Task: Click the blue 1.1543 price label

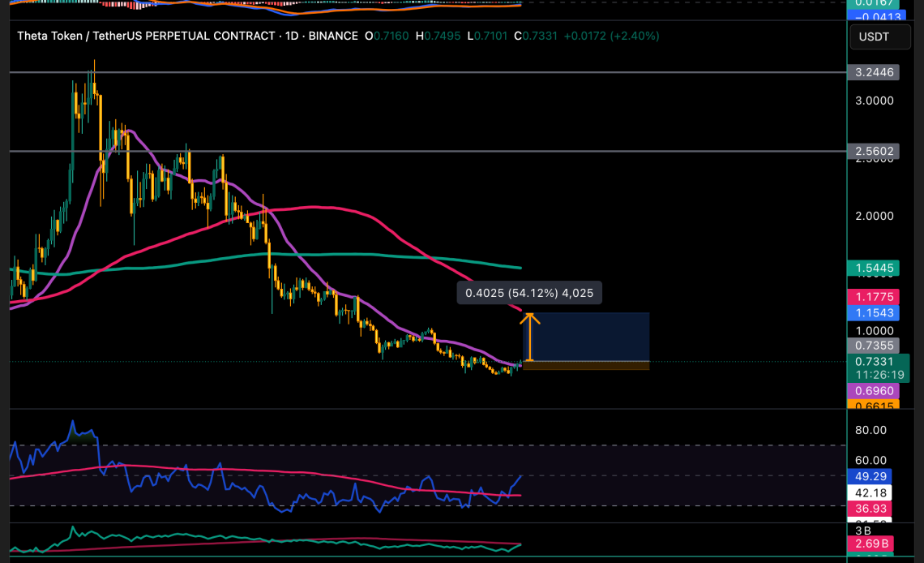Action: (x=874, y=312)
